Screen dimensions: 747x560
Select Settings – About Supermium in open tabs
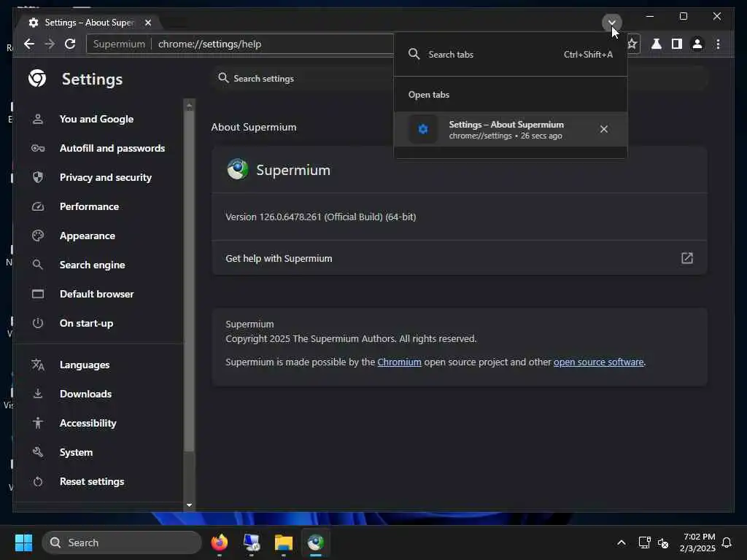510,129
